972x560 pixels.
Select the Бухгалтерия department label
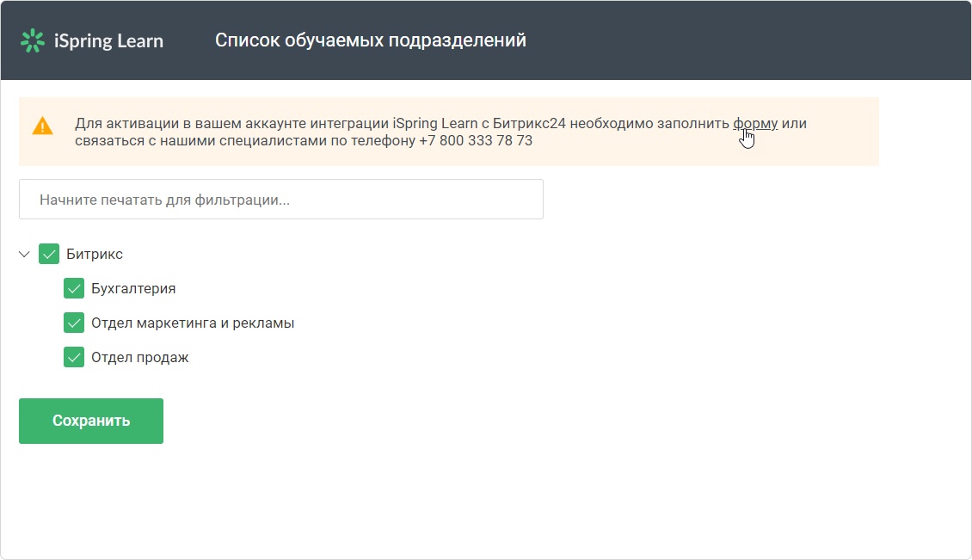tap(133, 289)
